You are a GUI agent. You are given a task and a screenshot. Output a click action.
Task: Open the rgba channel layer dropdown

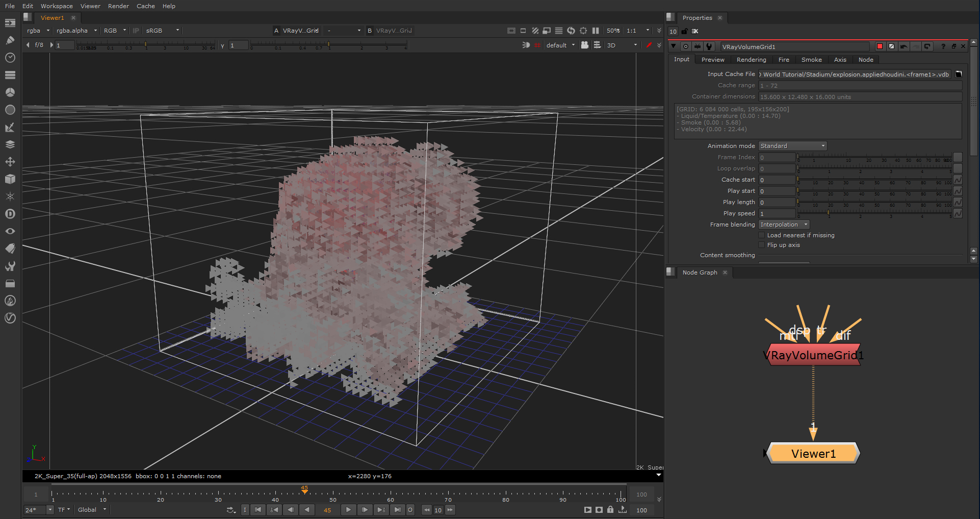[38, 31]
